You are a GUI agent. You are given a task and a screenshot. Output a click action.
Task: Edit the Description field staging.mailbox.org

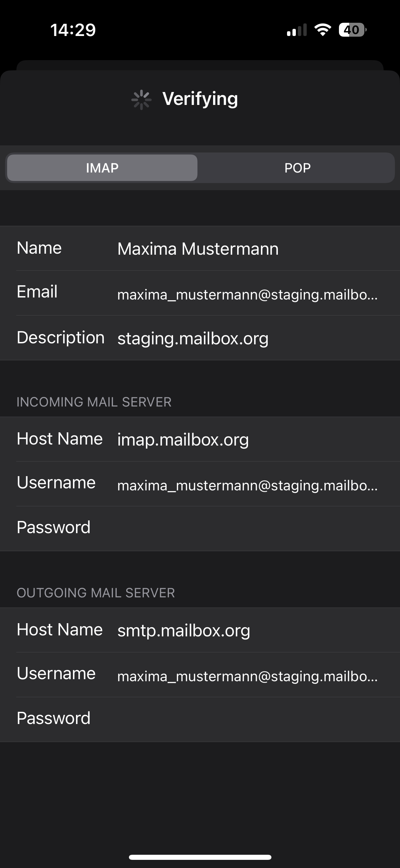tap(200, 338)
